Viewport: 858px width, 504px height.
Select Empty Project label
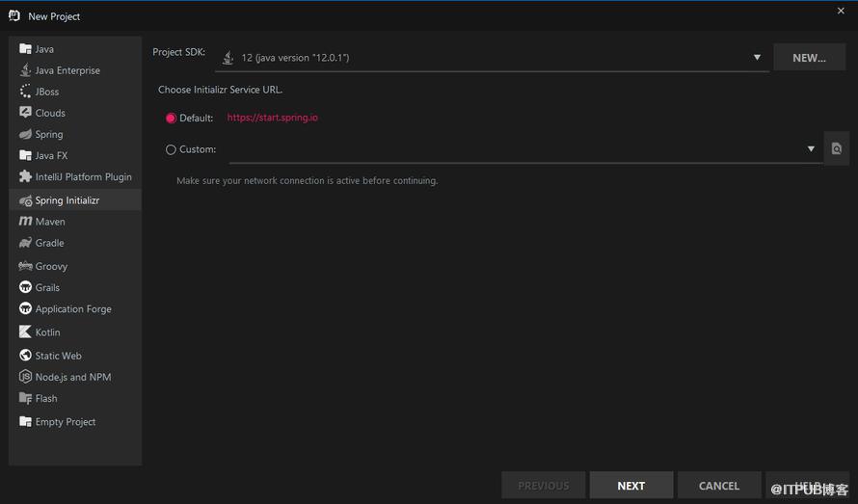coord(66,422)
